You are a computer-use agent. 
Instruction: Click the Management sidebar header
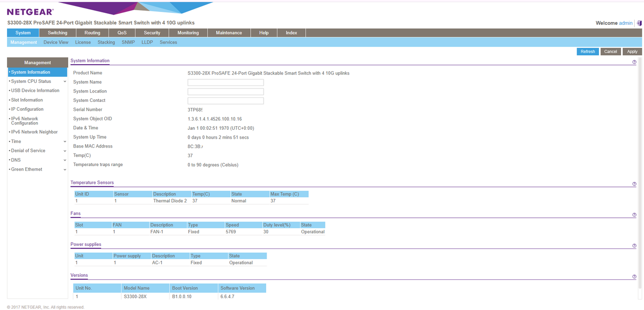click(38, 62)
